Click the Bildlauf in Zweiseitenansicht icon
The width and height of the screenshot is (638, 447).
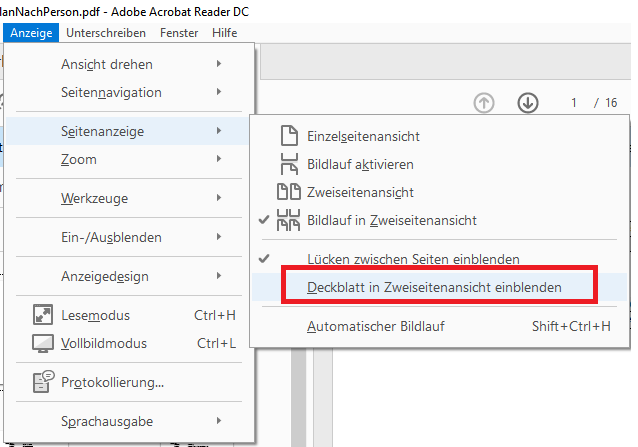288,220
